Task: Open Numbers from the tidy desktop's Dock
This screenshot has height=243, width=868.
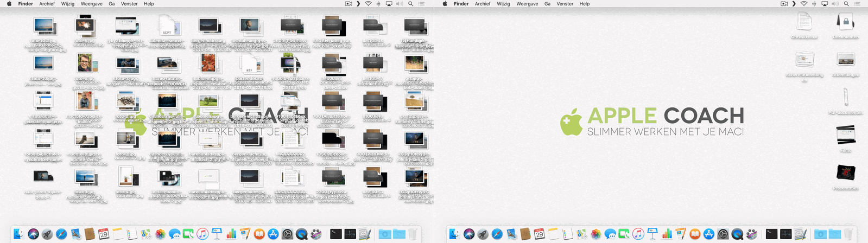Action: pyautogui.click(x=667, y=234)
